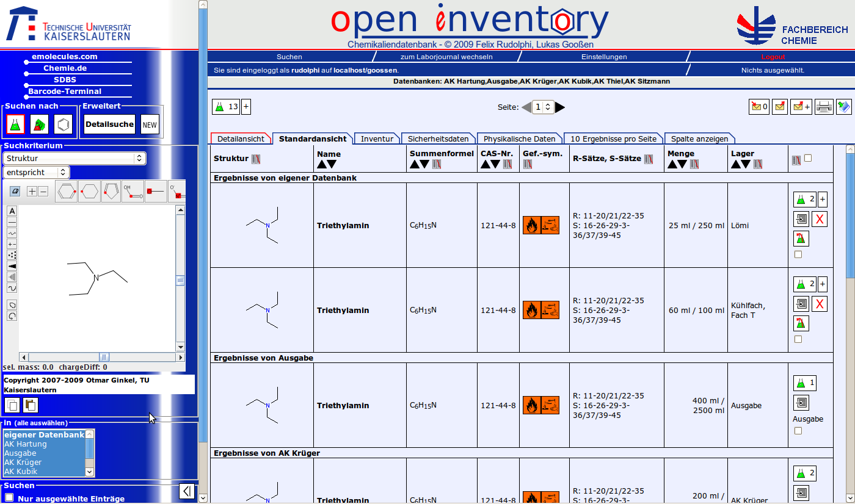Select the single bond line tool
Screen dimensions: 855x504
pyautogui.click(x=12, y=221)
